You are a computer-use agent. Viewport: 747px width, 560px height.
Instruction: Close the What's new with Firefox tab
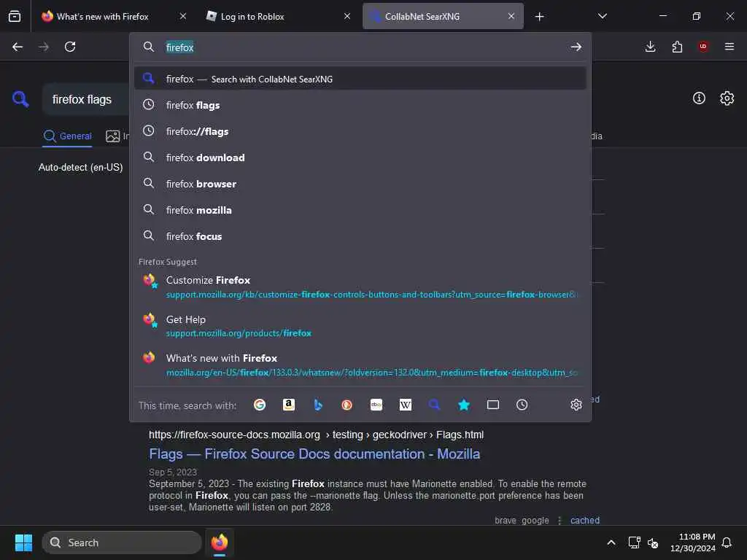coord(183,16)
